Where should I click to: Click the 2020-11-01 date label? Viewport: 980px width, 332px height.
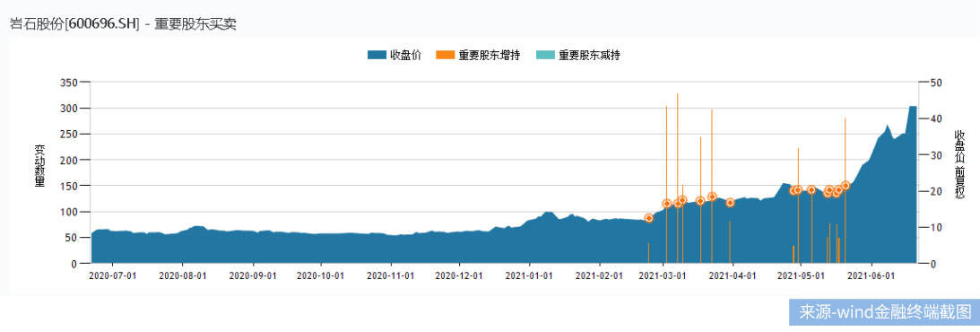pos(391,275)
